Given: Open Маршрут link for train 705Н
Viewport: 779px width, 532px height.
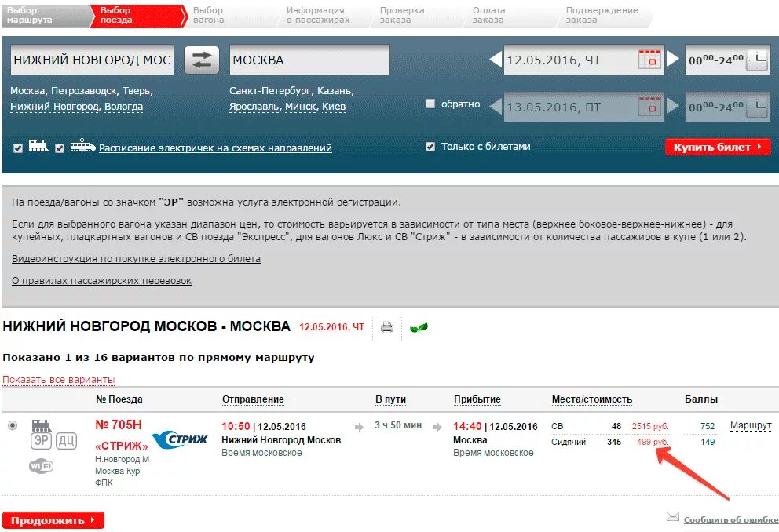Looking at the screenshot, I should coord(751,425).
